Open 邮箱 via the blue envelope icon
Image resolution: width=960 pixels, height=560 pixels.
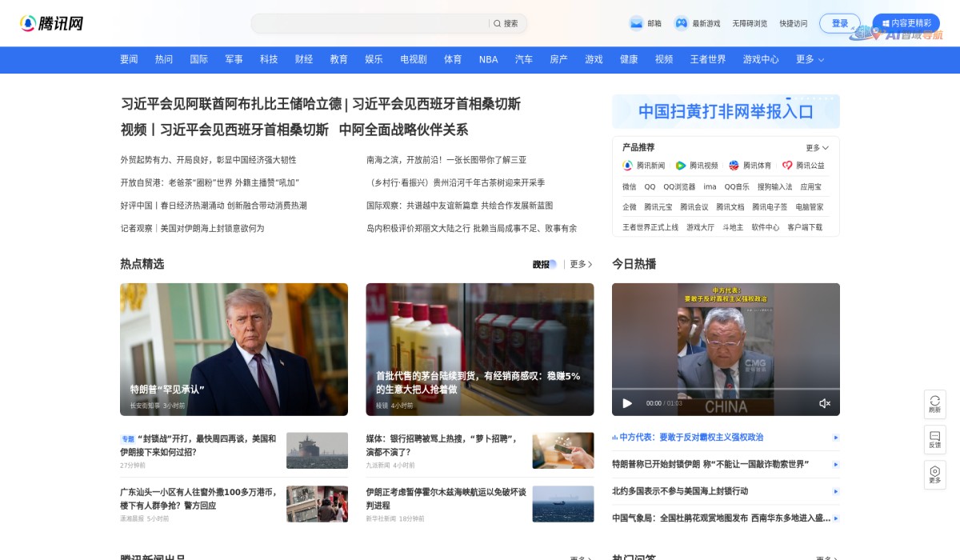634,22
